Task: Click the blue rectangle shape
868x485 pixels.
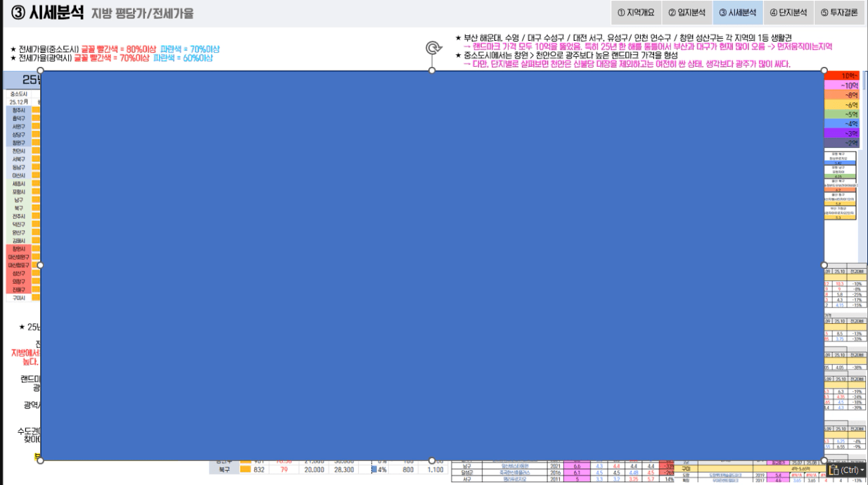Action: 432,265
